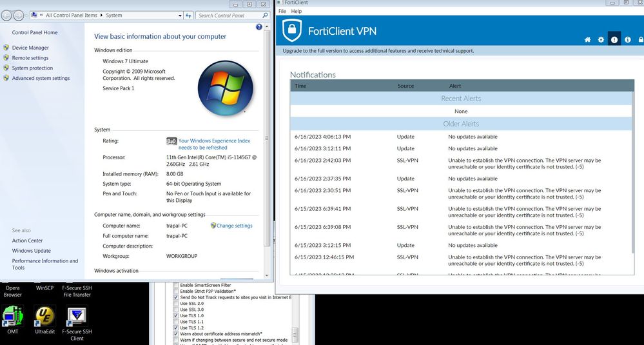Click the FortiClient padlock icon in the header
This screenshot has height=345, width=644.
(641, 40)
